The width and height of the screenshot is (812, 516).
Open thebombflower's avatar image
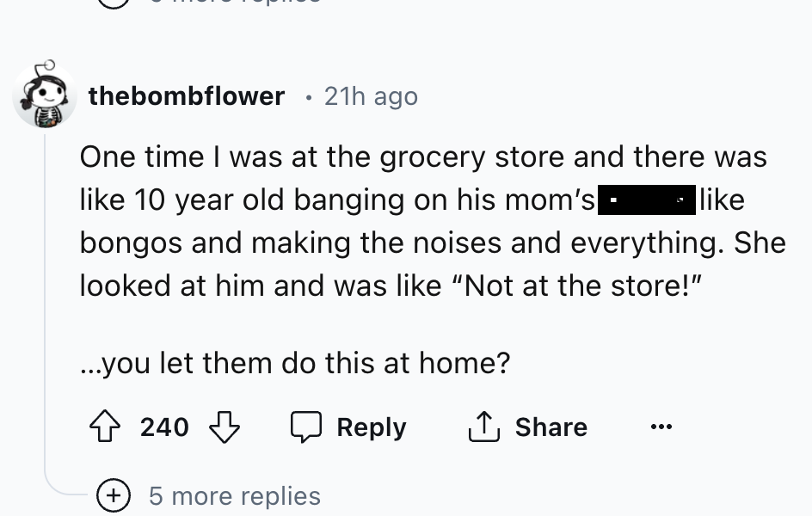tap(45, 95)
